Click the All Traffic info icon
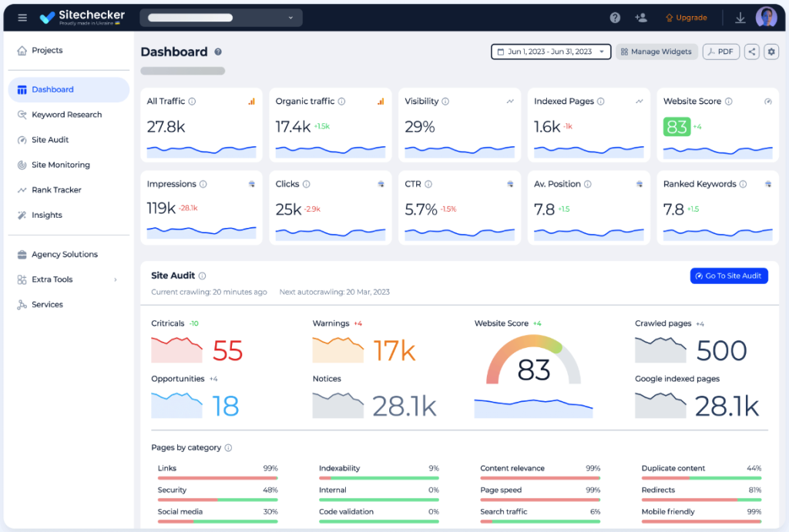Viewport: 789px width, 532px height. pyautogui.click(x=193, y=102)
